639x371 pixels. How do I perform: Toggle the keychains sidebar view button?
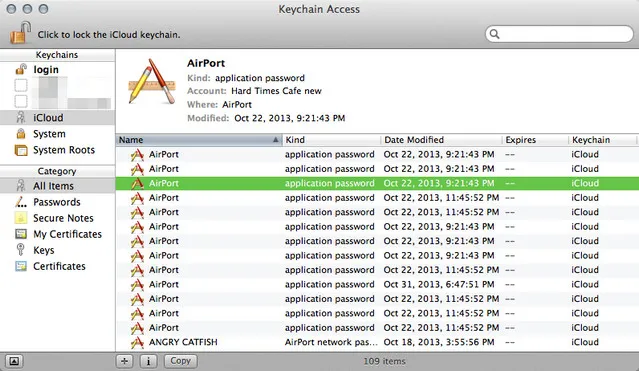pos(14,361)
